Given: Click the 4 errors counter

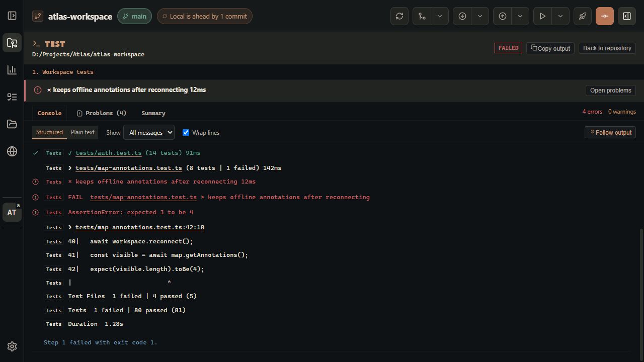Looking at the screenshot, I should pyautogui.click(x=592, y=112).
